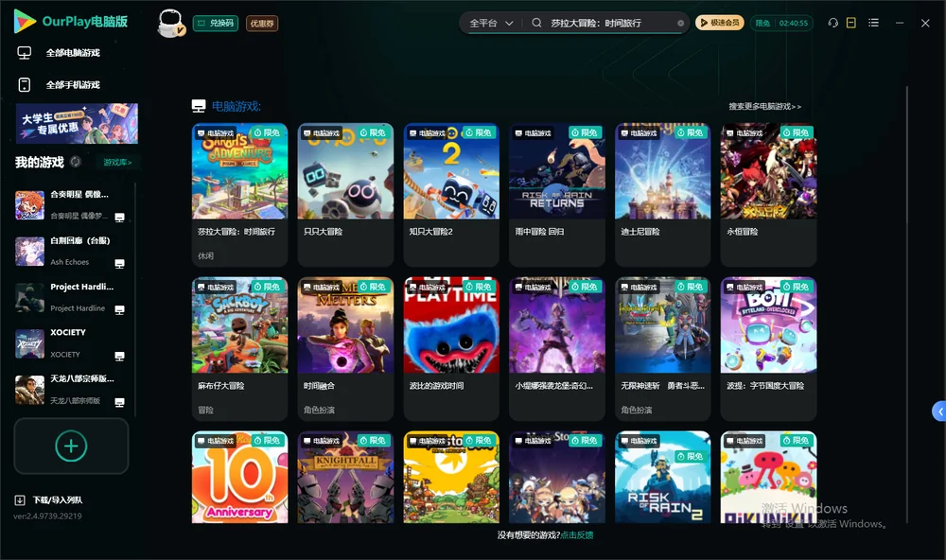Screen dimensions: 946x560
Task: Open the 无限神速斩 game card
Action: click(662, 348)
